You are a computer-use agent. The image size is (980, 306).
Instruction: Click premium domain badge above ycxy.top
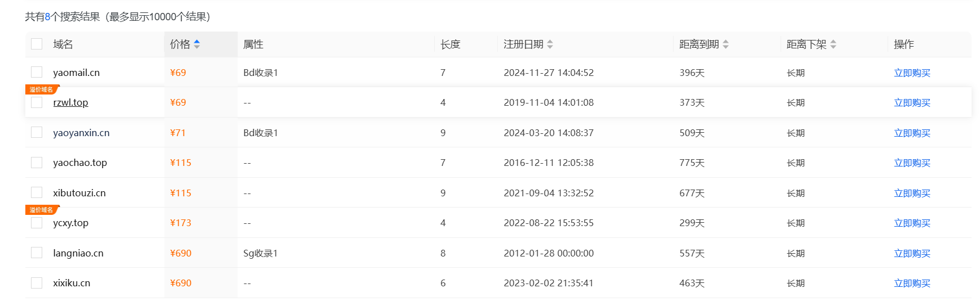point(42,210)
